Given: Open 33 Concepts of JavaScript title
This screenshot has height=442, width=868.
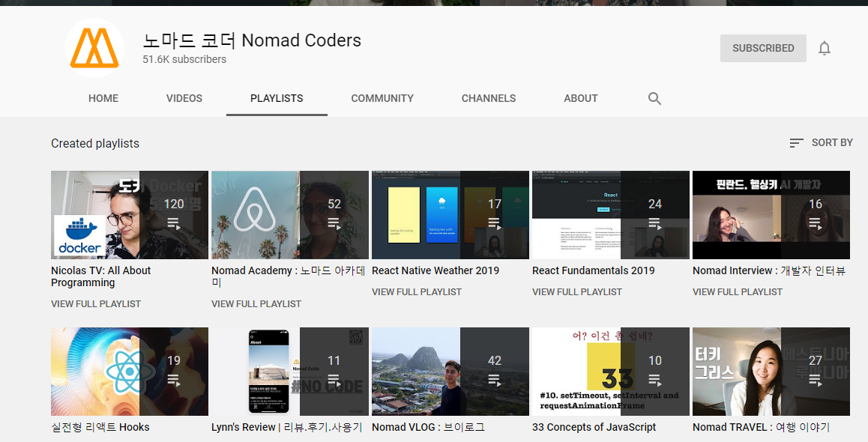Looking at the screenshot, I should point(594,427).
